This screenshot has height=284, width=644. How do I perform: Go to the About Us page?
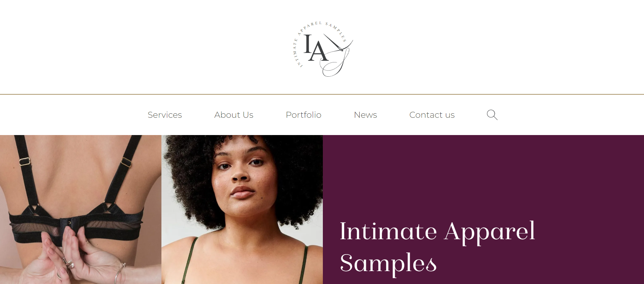pos(234,115)
